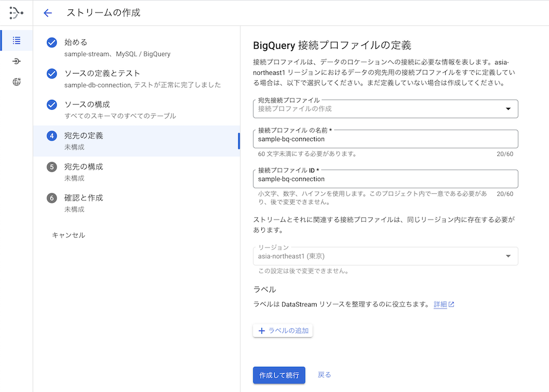Open the connection profiles sidebar icon
This screenshot has width=549, height=392.
(16, 61)
